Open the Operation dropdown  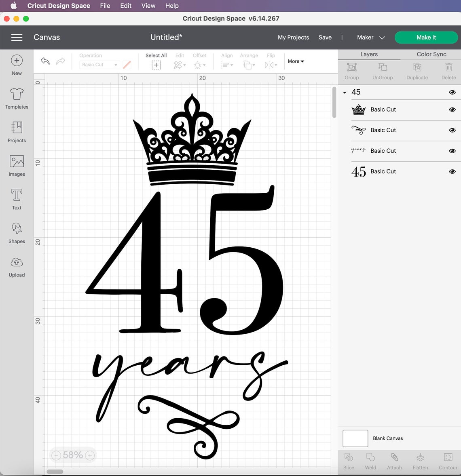coord(99,65)
